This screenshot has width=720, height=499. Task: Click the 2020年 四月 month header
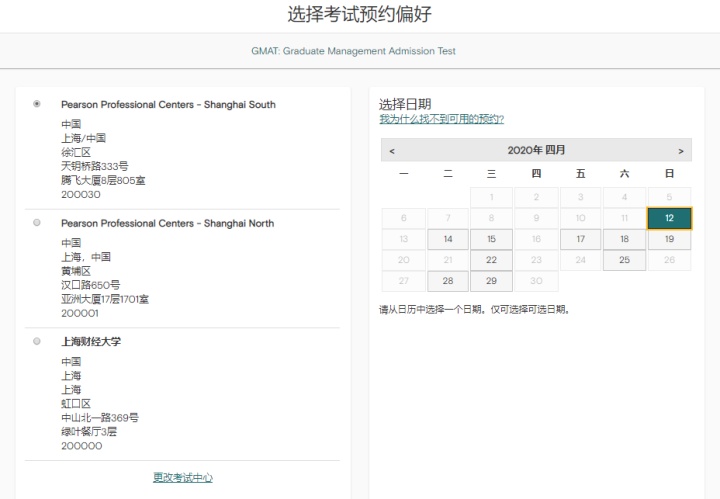[x=536, y=151]
